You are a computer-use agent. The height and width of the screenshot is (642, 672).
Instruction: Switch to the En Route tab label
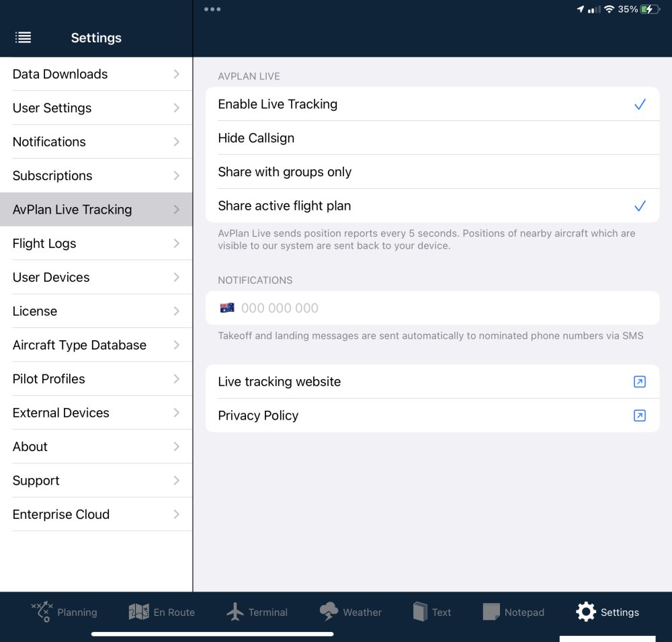pos(174,612)
